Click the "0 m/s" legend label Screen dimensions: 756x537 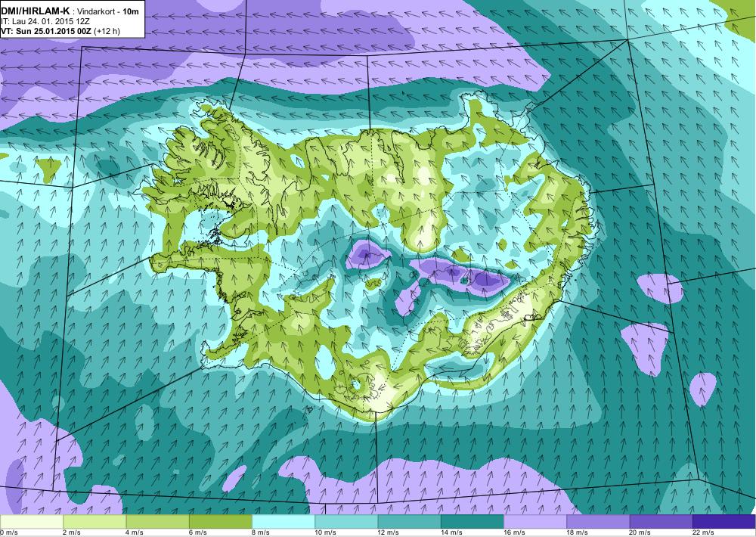click(8, 532)
